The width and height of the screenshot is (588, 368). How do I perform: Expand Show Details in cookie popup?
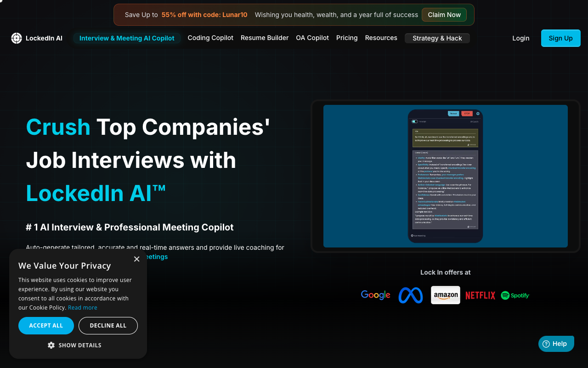74,345
